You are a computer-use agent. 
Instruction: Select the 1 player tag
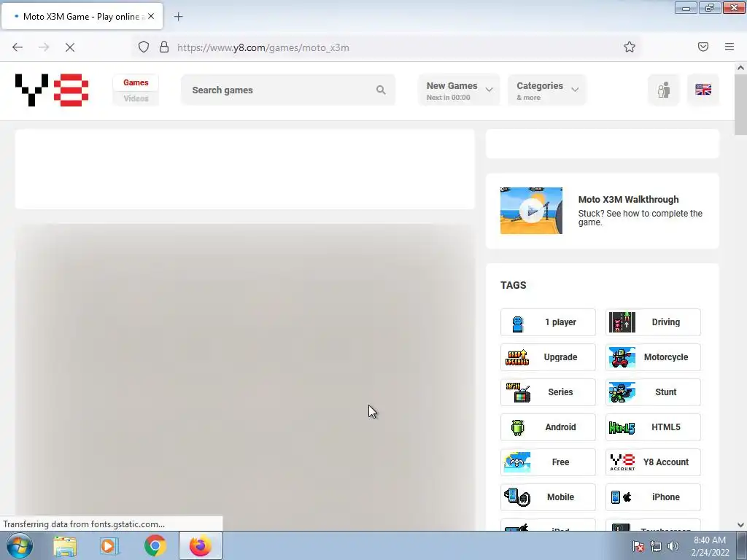tap(548, 322)
